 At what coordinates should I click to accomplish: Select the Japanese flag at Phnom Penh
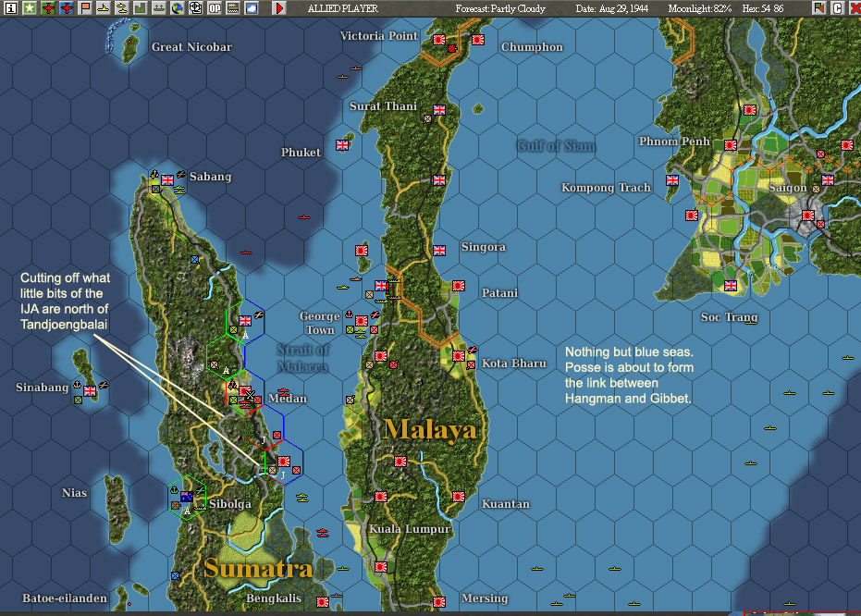(731, 145)
